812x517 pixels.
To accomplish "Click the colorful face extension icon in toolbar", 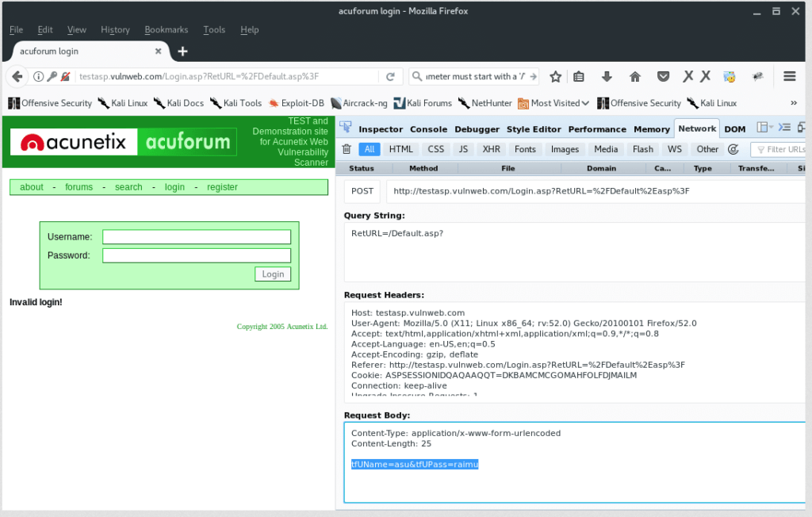I will click(x=730, y=77).
